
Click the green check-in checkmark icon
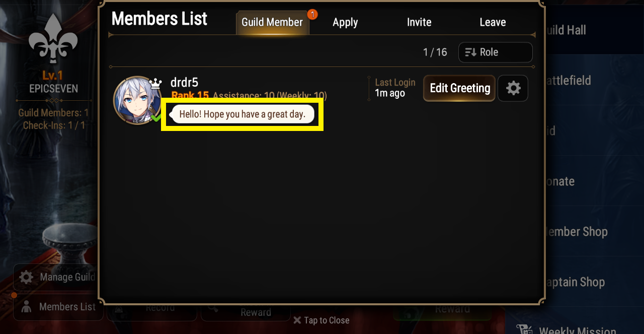(x=156, y=117)
